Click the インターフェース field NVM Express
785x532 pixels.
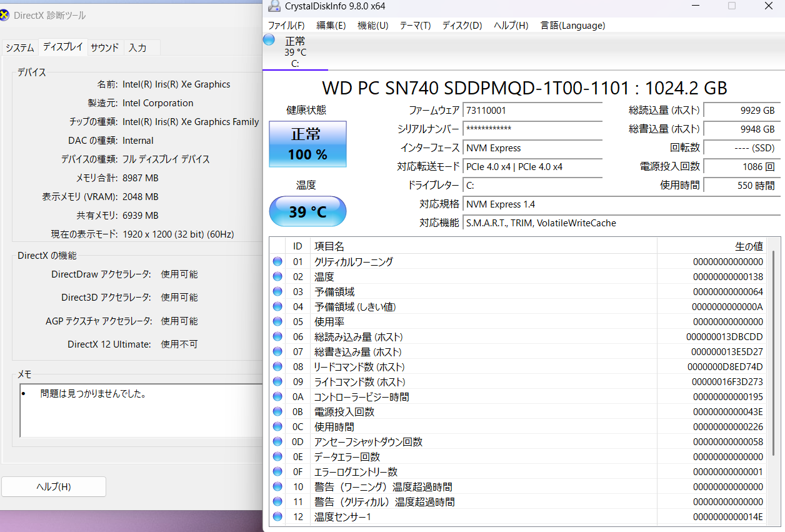pyautogui.click(x=532, y=148)
